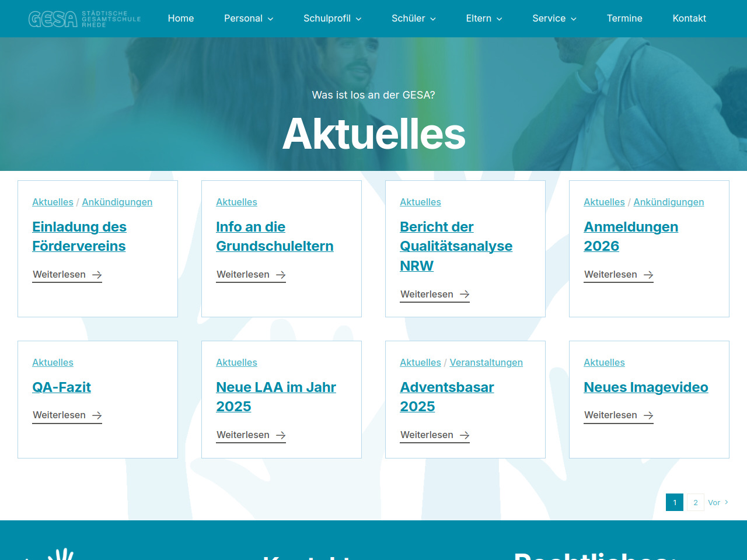Click arrow icon under Neue LAA im Jahr 2025
747x560 pixels.
tap(281, 435)
